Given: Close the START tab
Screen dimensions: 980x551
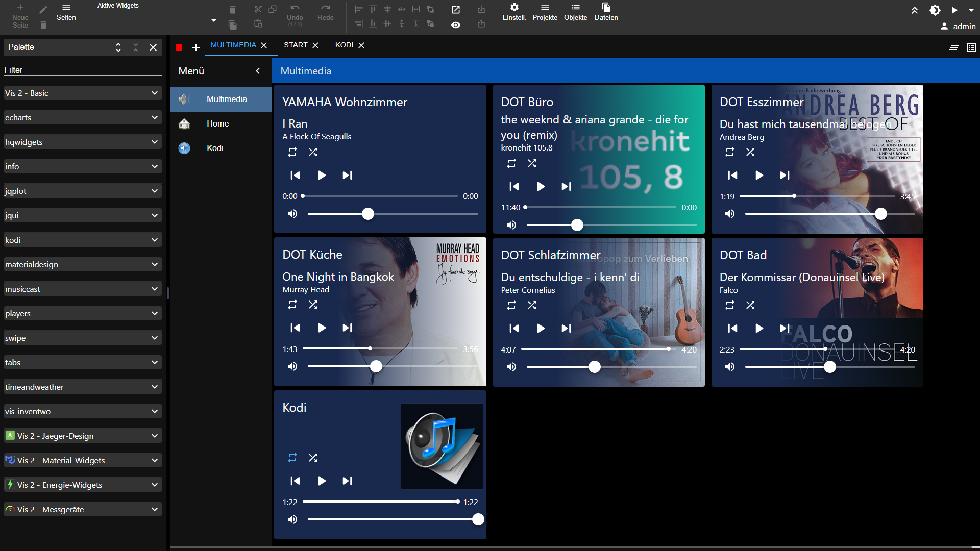Looking at the screenshot, I should [x=315, y=45].
